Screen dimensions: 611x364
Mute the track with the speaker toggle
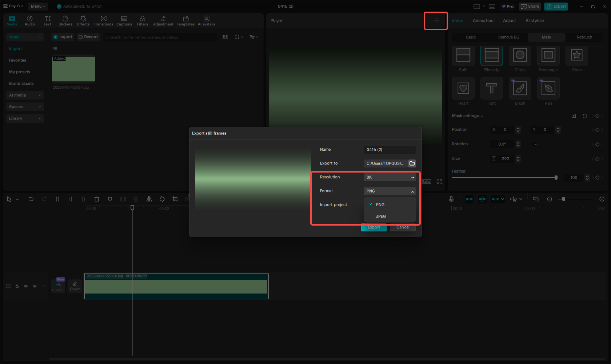pyautogui.click(x=34, y=286)
